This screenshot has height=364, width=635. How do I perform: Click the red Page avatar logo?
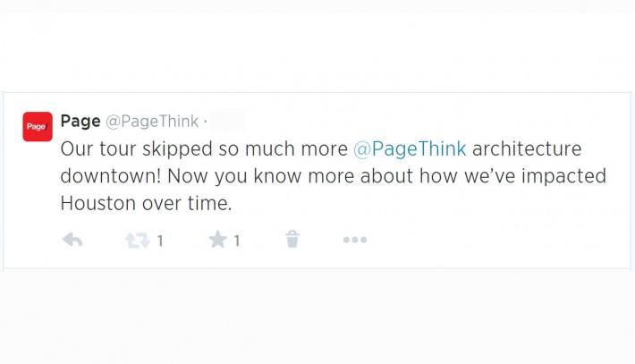(37, 126)
